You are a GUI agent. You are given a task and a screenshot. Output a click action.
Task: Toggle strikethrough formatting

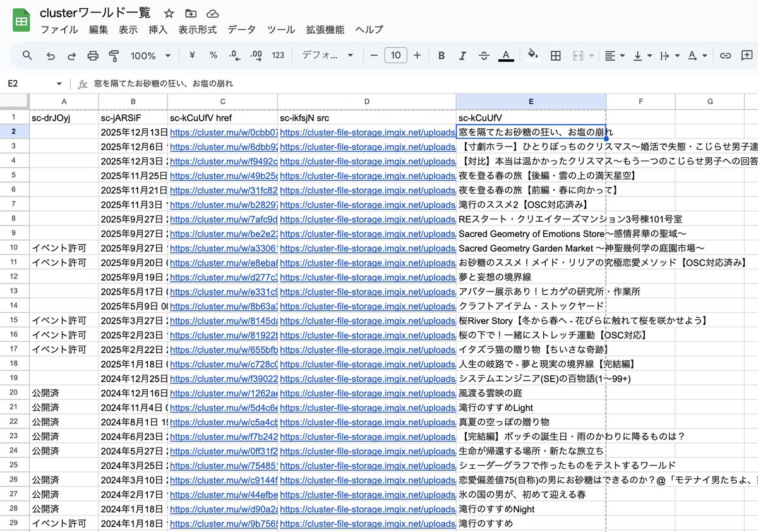pos(484,56)
